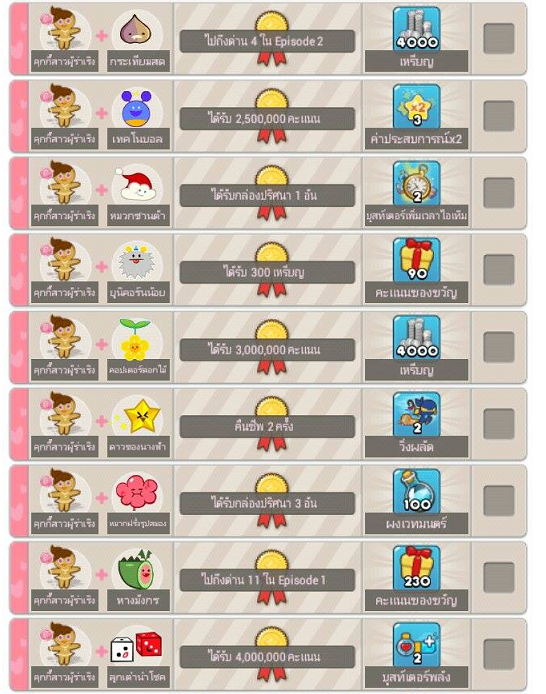Click the stopwatch item-time booster reward

coord(416,183)
